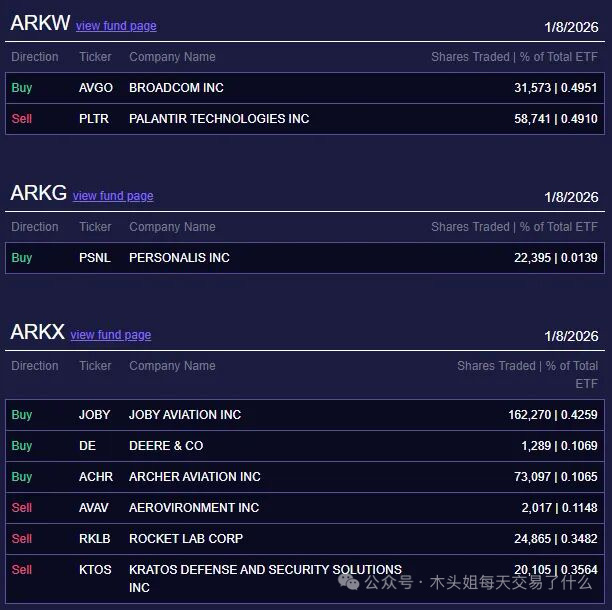
Task: Click the KTOS ticker cell
Action: point(95,570)
